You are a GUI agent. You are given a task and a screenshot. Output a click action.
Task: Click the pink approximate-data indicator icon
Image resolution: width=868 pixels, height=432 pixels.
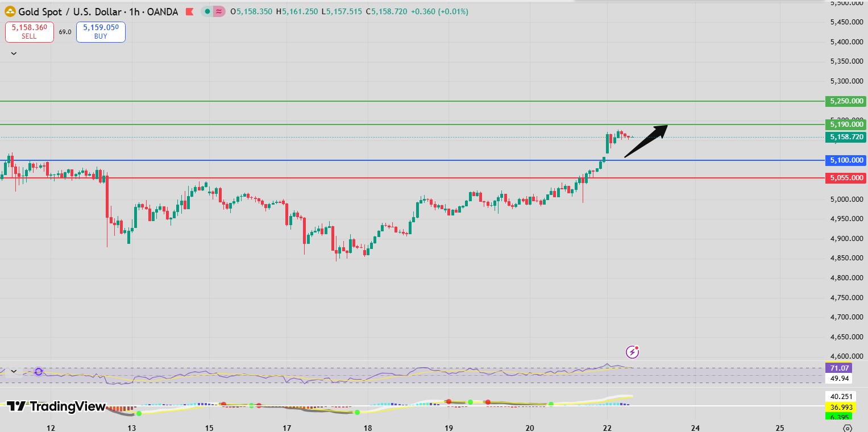[x=218, y=12]
